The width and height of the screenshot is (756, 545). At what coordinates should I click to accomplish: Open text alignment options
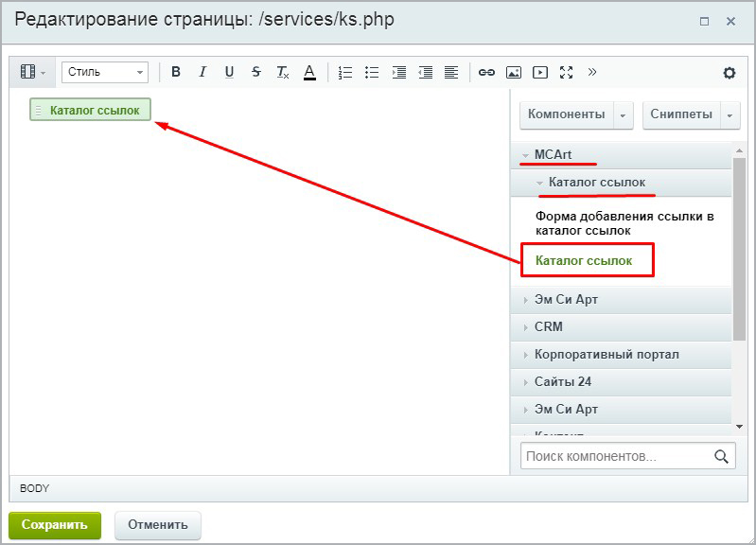(451, 72)
